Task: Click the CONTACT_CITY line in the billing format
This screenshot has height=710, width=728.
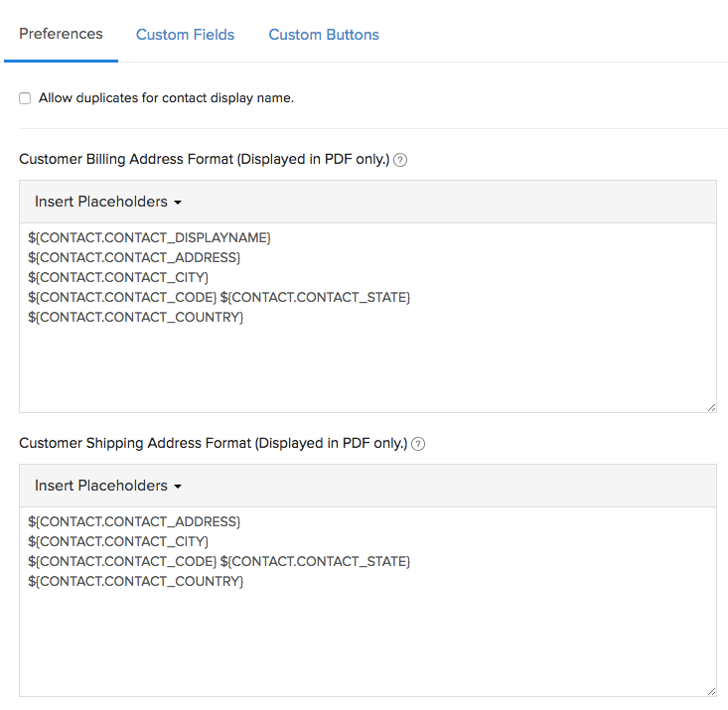Action: tap(118, 277)
